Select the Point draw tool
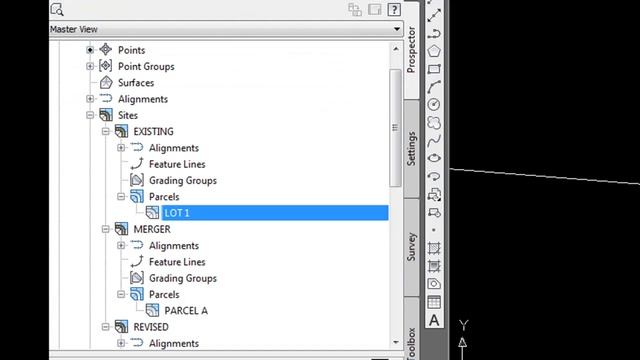Screen dimensions: 640x360 434,230
